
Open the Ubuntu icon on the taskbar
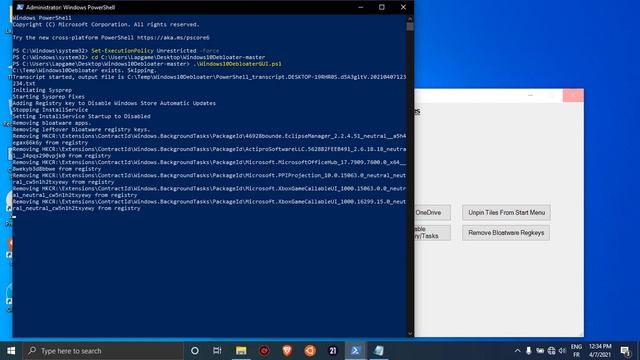coord(310,351)
